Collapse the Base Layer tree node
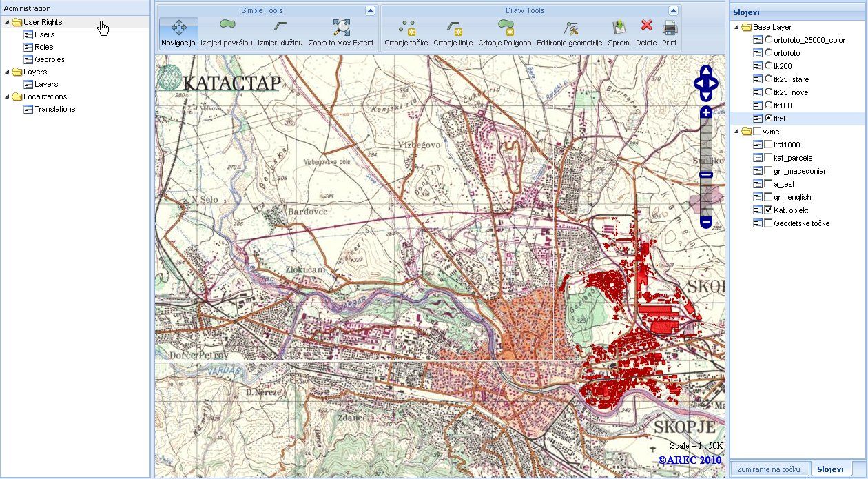 point(736,27)
